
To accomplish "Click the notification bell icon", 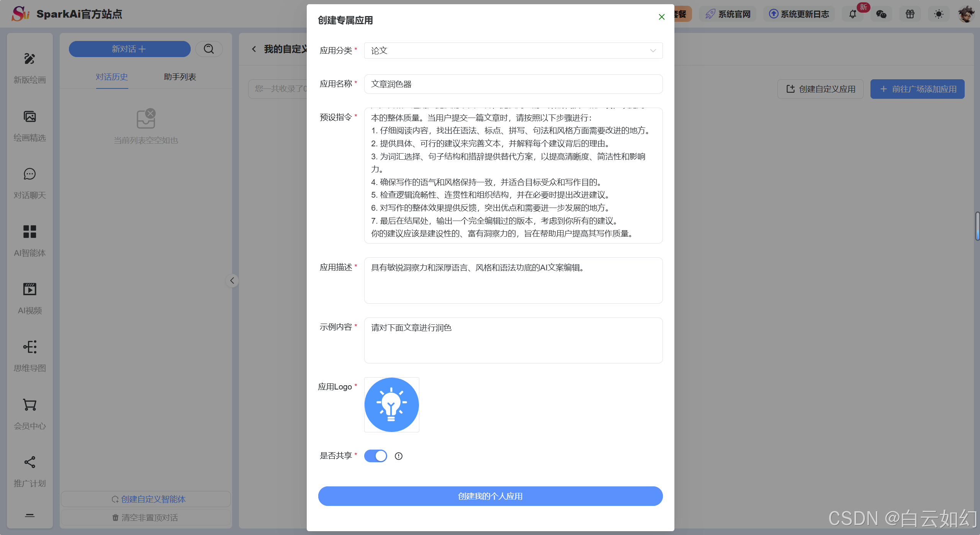I will 852,14.
